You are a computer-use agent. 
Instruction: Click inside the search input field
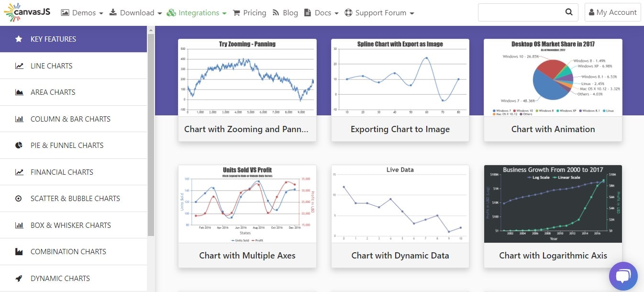pyautogui.click(x=522, y=12)
